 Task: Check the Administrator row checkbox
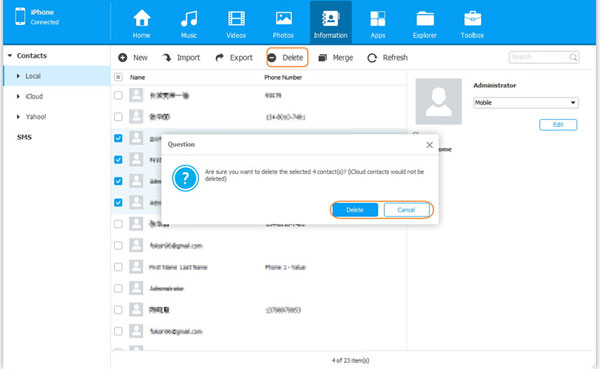(118, 288)
